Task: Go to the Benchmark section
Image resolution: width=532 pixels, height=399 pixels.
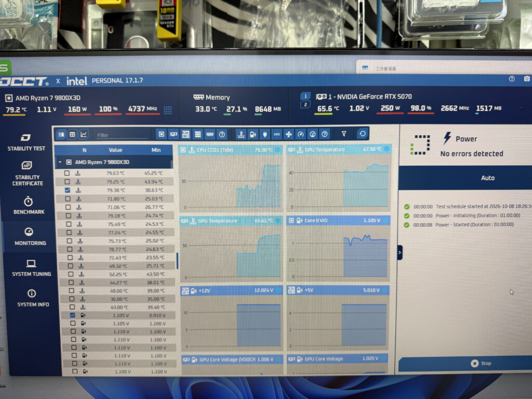Action: tap(29, 205)
